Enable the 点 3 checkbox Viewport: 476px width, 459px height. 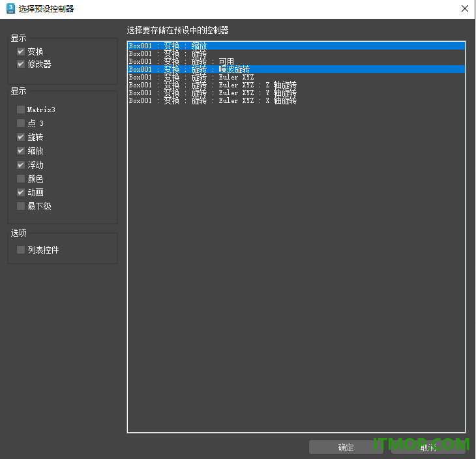click(x=21, y=123)
